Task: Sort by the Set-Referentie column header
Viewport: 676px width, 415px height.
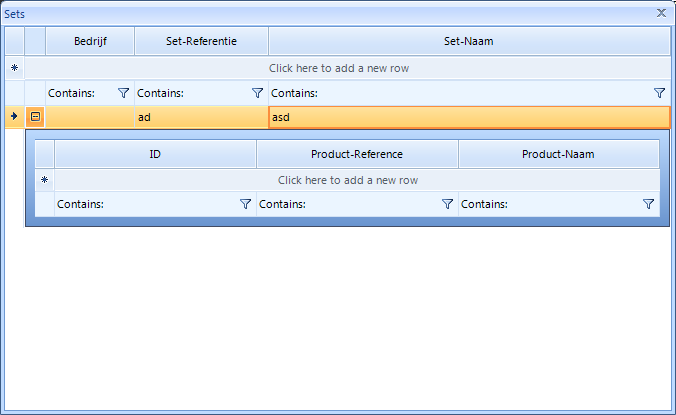Action: 201,42
